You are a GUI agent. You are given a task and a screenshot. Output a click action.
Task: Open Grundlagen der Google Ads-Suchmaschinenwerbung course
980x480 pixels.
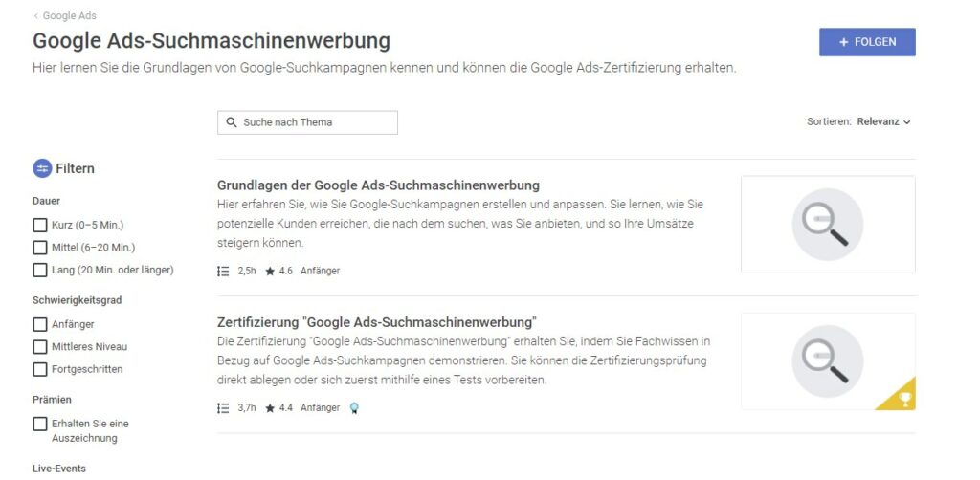378,185
